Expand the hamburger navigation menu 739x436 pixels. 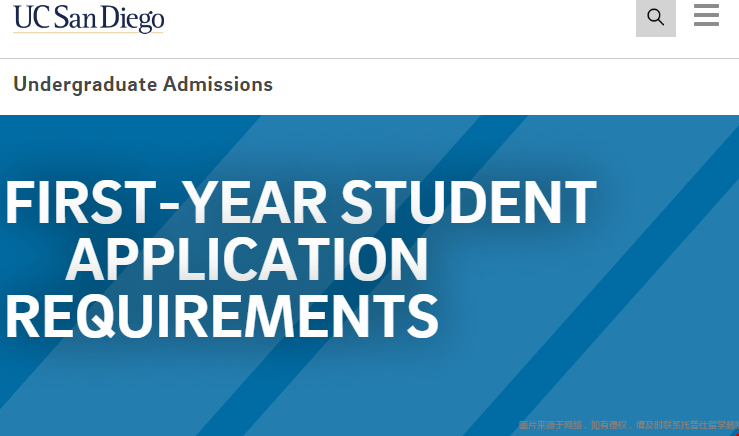[706, 15]
